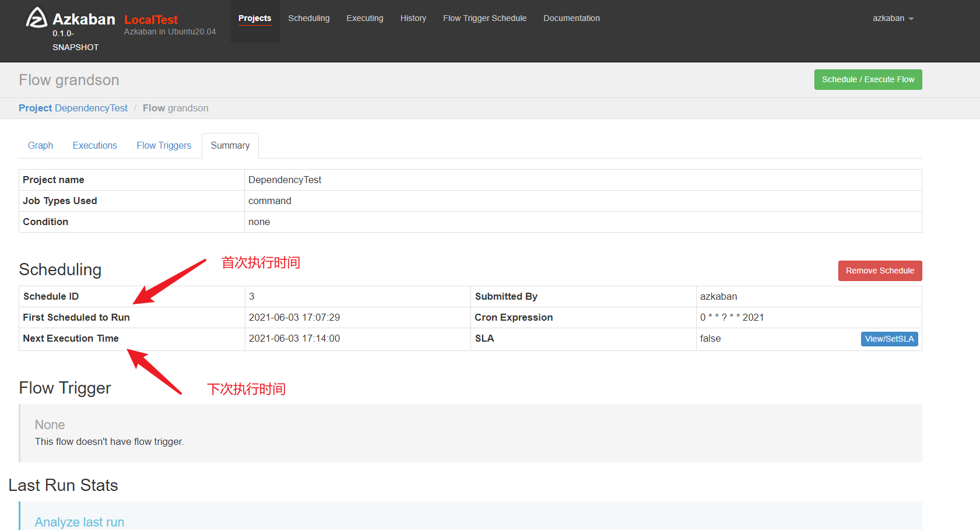The height and width of the screenshot is (530, 980).
Task: Open the azkaban user account dropdown
Action: tap(889, 18)
